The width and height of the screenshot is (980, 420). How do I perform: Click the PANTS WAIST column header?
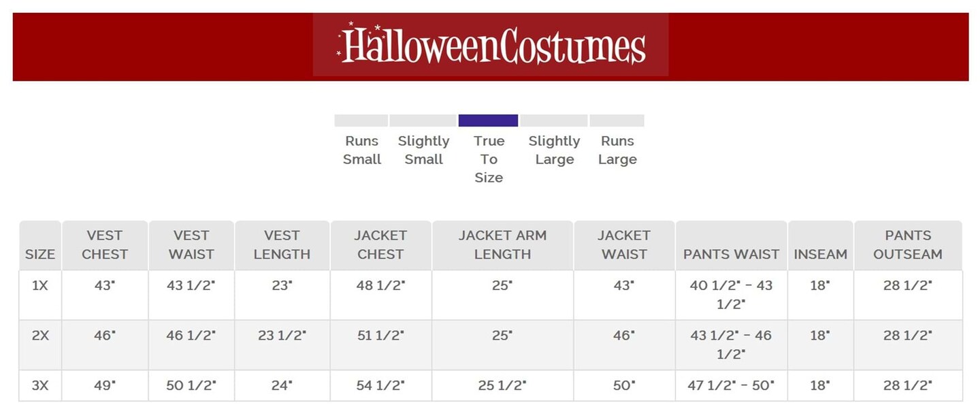(731, 254)
